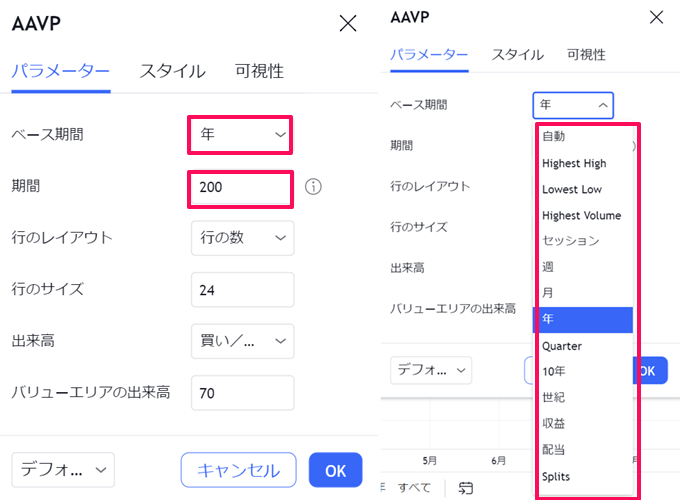Select 月 option in list
The height and width of the screenshot is (500, 680).
pyautogui.click(x=582, y=293)
